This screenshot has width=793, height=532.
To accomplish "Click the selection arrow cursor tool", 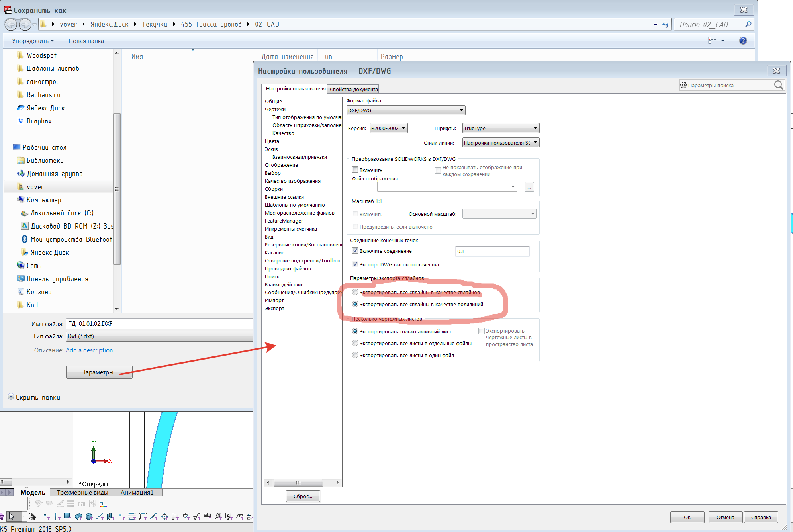I will [x=12, y=516].
